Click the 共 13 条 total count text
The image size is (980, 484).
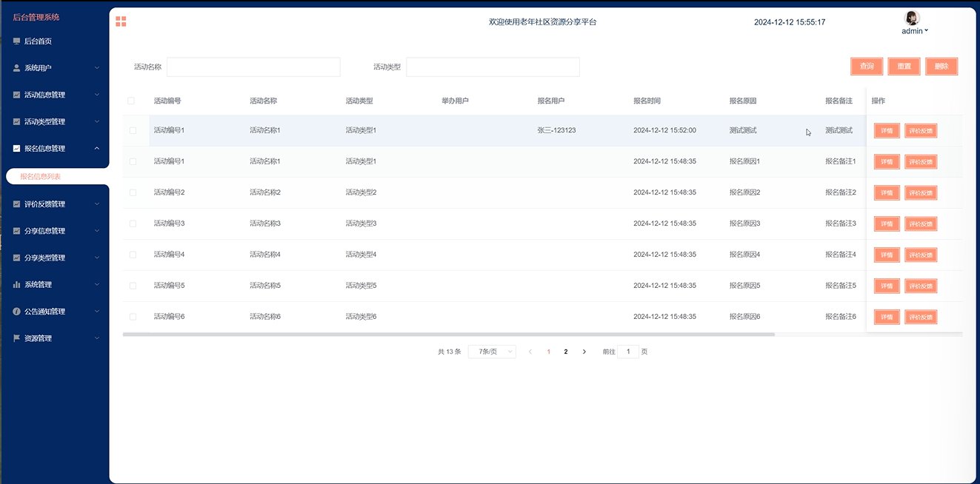pyautogui.click(x=450, y=352)
